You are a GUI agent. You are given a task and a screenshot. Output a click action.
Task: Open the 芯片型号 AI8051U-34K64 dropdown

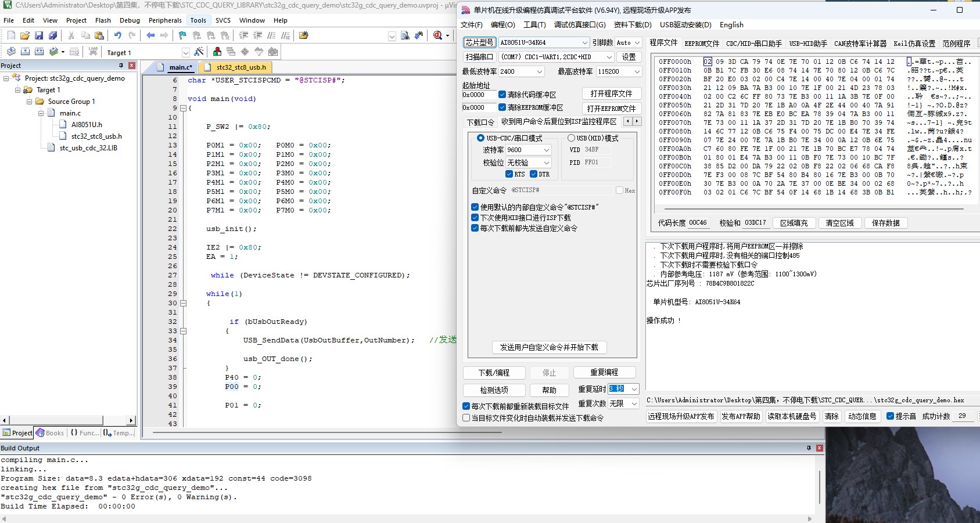point(584,43)
